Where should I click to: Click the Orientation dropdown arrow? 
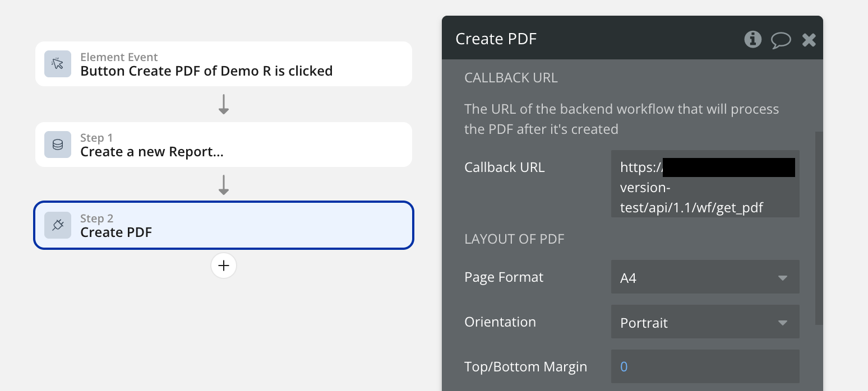coord(783,323)
